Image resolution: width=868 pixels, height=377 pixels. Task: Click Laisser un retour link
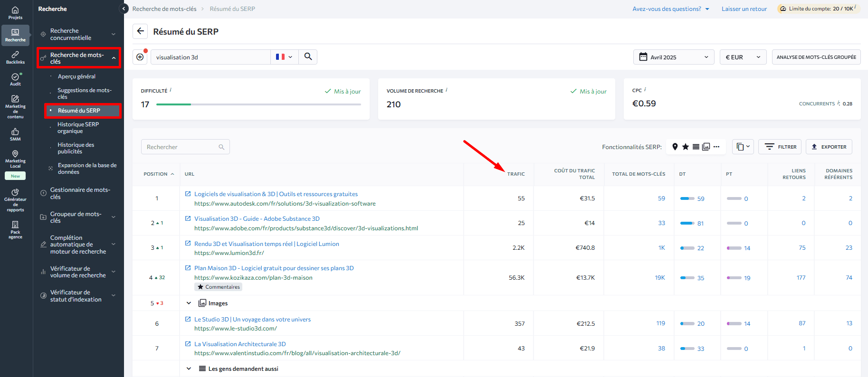click(x=744, y=9)
